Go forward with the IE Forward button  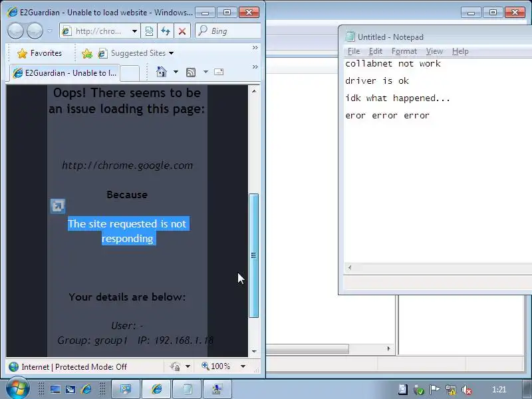tap(35, 31)
